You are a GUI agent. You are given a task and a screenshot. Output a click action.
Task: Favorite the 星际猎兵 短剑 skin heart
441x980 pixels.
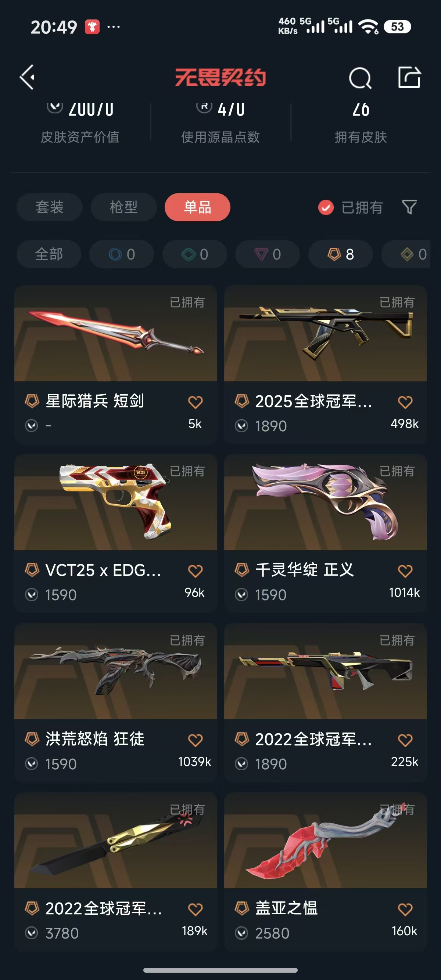[x=196, y=402]
